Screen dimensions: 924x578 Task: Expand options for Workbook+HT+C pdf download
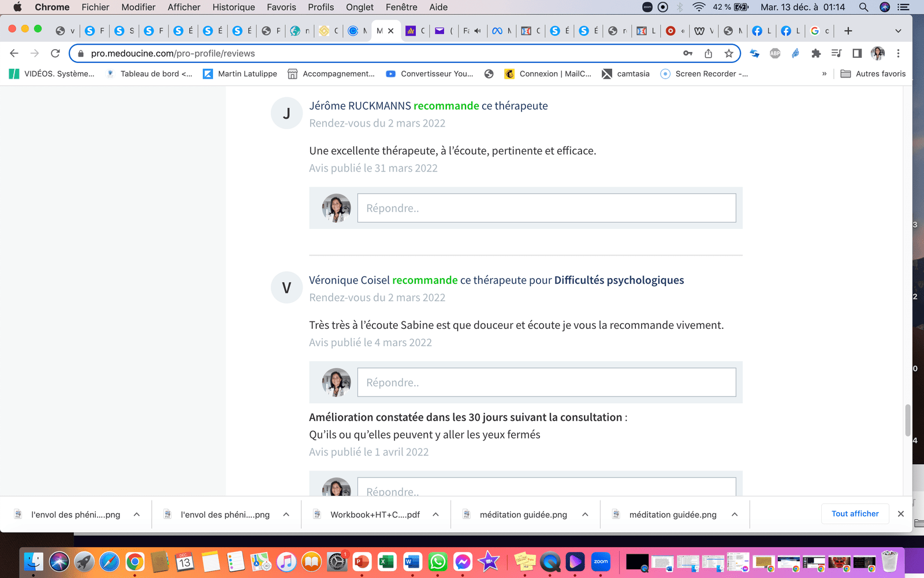tap(436, 514)
